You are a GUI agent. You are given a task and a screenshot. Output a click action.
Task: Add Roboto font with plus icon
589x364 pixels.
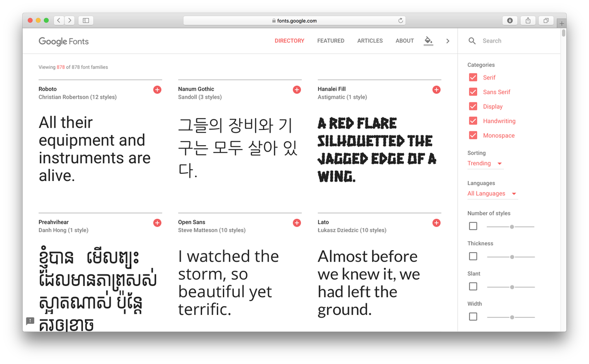click(x=157, y=90)
